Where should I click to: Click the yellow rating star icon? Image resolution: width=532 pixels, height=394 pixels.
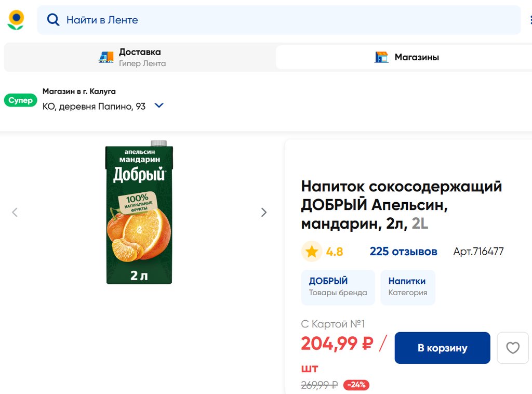[x=312, y=252]
